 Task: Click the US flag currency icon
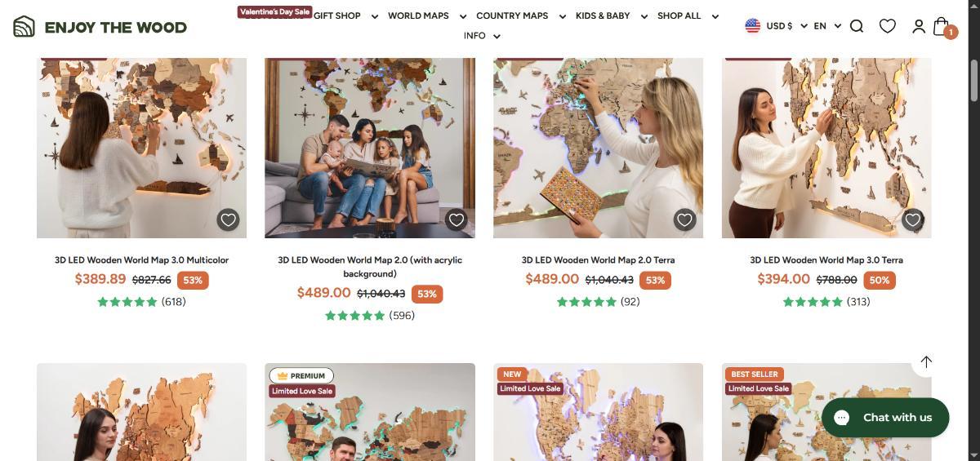pyautogui.click(x=752, y=26)
